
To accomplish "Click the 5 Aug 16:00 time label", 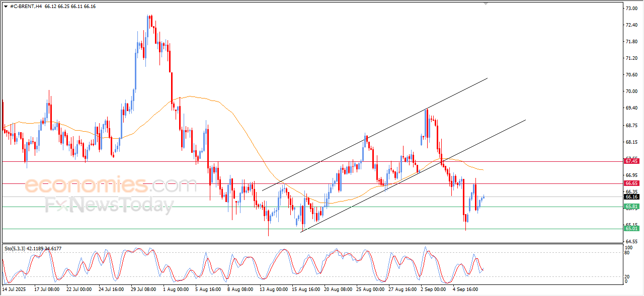I will coord(208,289).
